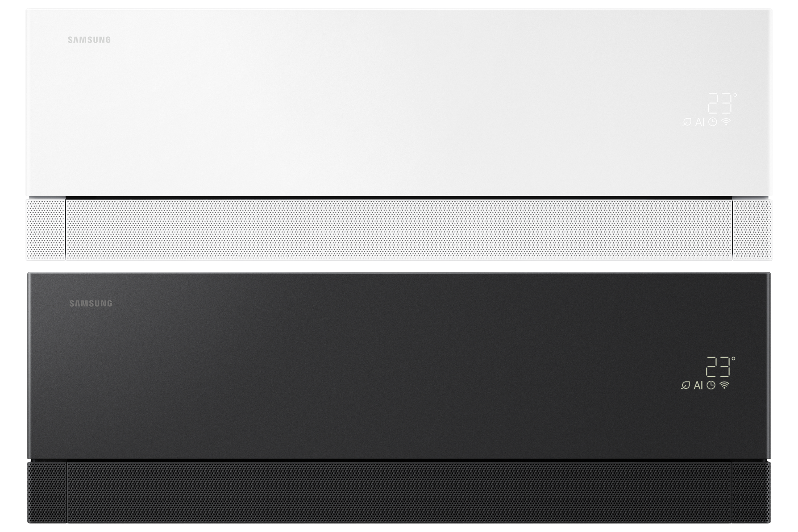Image resolution: width=798 pixels, height=532 pixels.
Task: Click the leaf eco icon on black unit
Action: coord(685,385)
